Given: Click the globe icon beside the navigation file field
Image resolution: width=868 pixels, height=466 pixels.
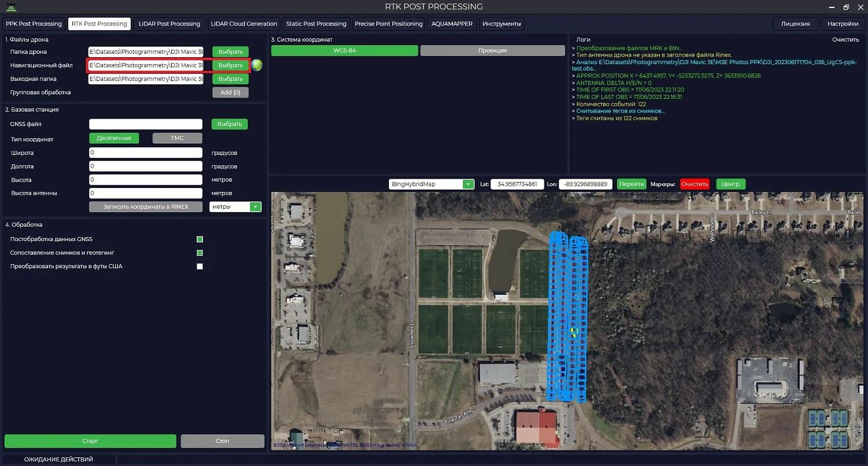Looking at the screenshot, I should click(x=256, y=65).
